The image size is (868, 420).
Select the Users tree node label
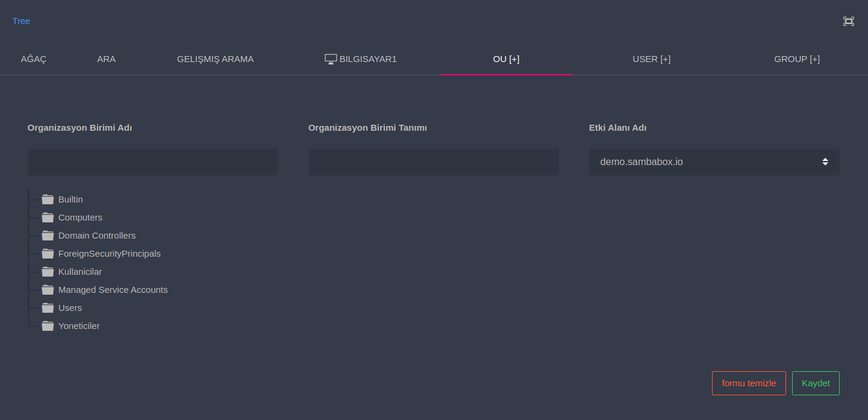click(70, 308)
